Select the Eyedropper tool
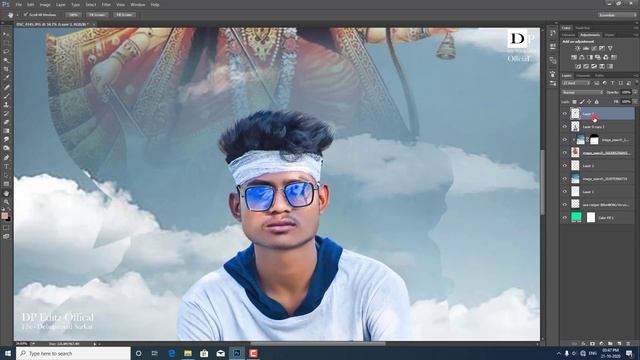 6,78
